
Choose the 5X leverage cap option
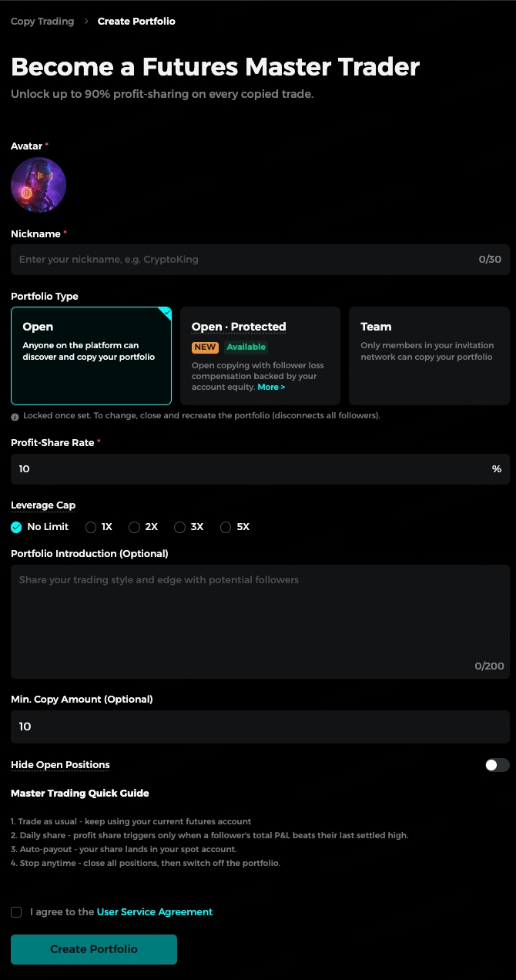235,527
